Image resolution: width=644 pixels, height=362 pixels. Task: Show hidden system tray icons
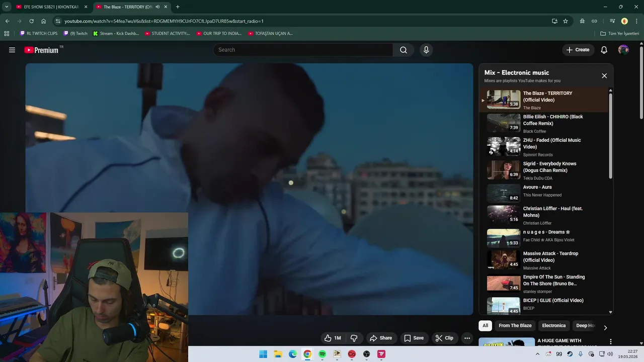537,354
